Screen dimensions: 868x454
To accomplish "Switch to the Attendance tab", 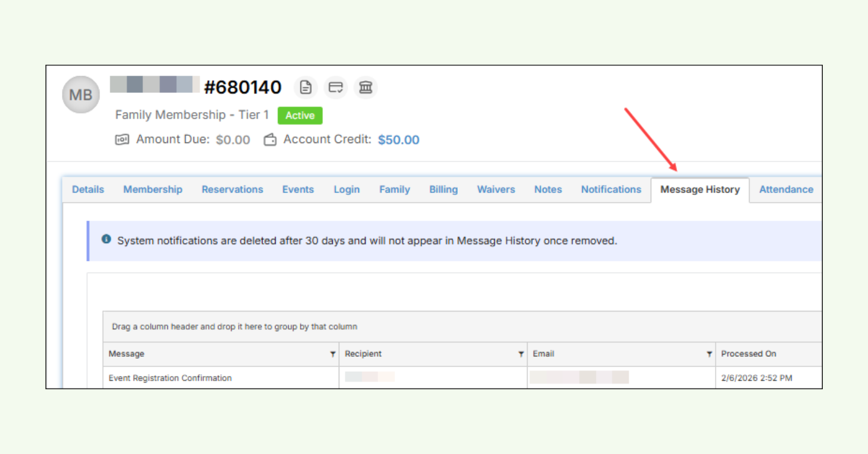I will tap(786, 189).
